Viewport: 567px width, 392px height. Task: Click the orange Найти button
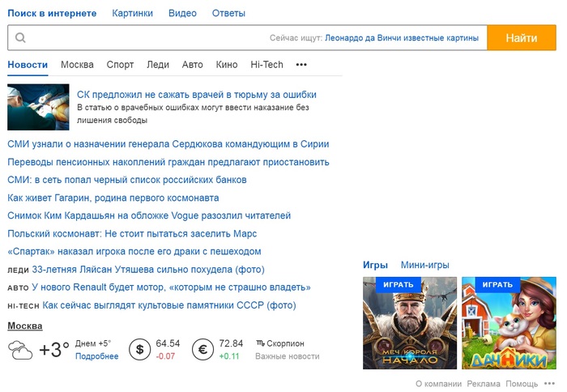click(522, 37)
